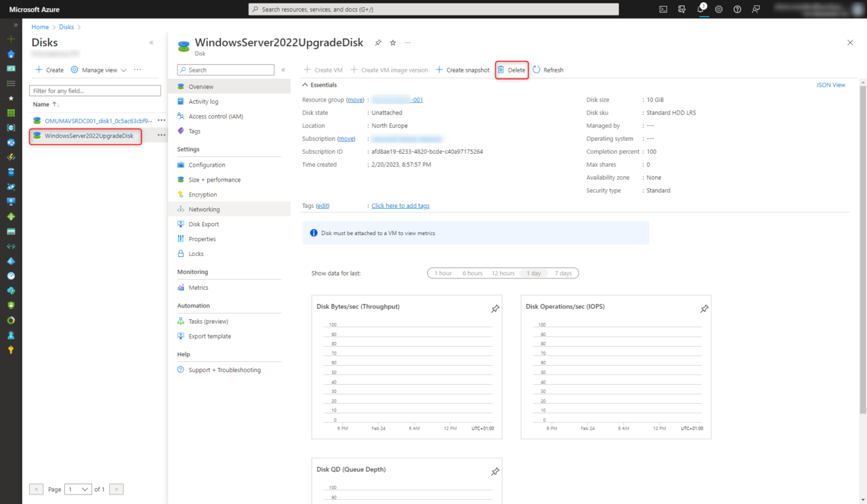Star WindowsServer2022UpgradeDisk as a favorite
The image size is (867, 504).
(392, 42)
